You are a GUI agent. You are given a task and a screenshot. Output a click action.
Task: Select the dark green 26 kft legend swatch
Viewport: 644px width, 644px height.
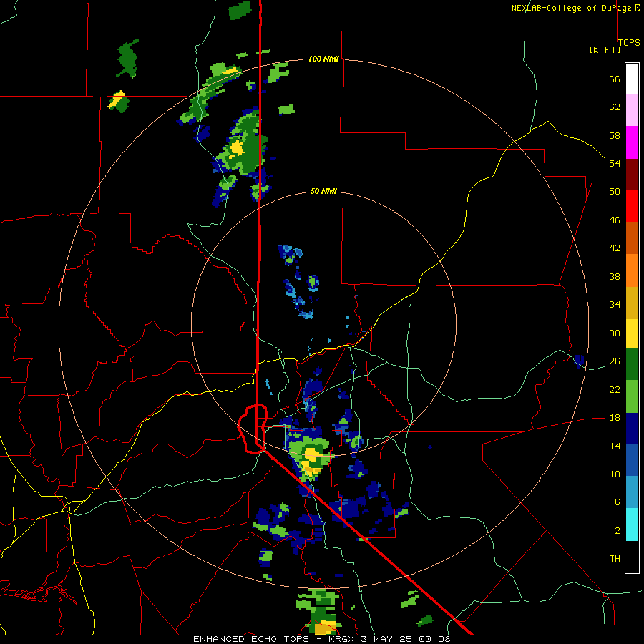[x=632, y=364]
